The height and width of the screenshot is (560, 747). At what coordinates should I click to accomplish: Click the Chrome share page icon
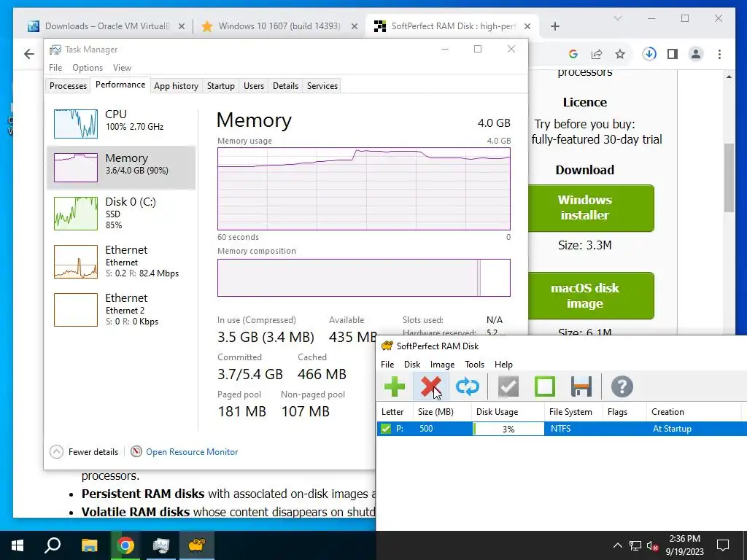(x=597, y=54)
